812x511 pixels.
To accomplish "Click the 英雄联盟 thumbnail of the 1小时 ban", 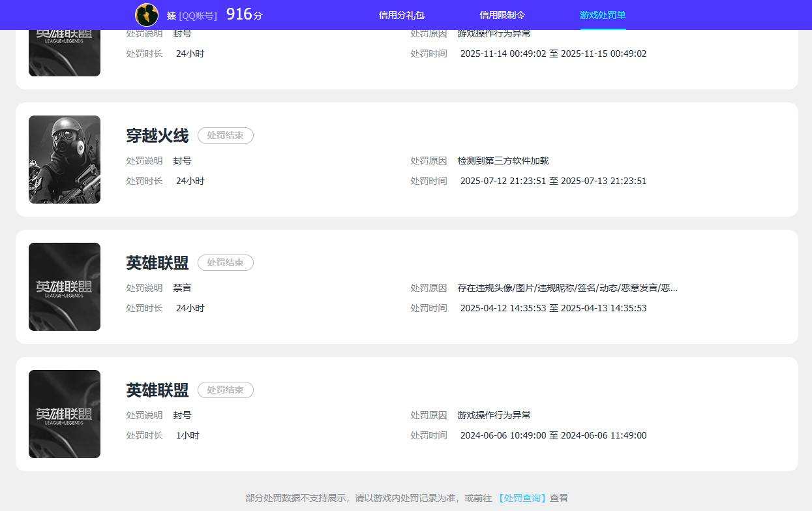I will click(x=65, y=414).
